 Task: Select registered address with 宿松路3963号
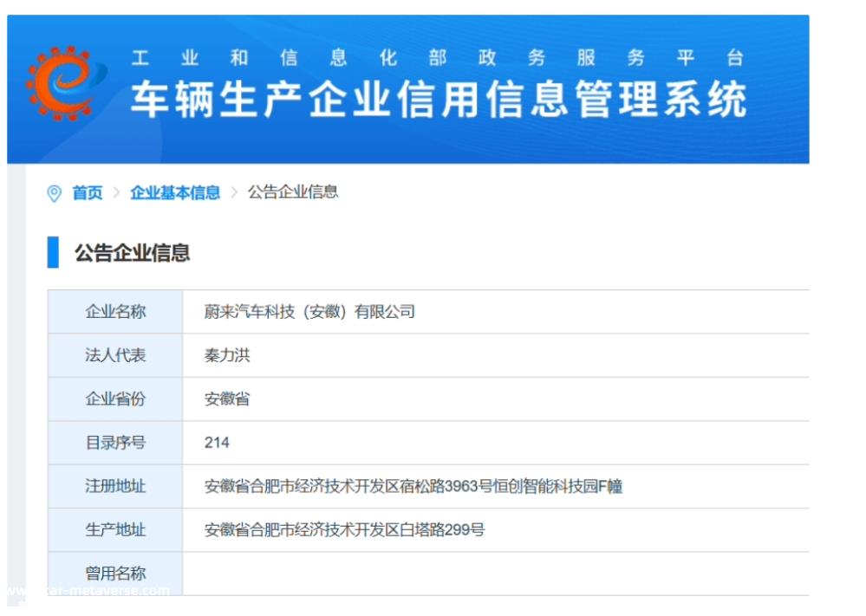click(413, 486)
